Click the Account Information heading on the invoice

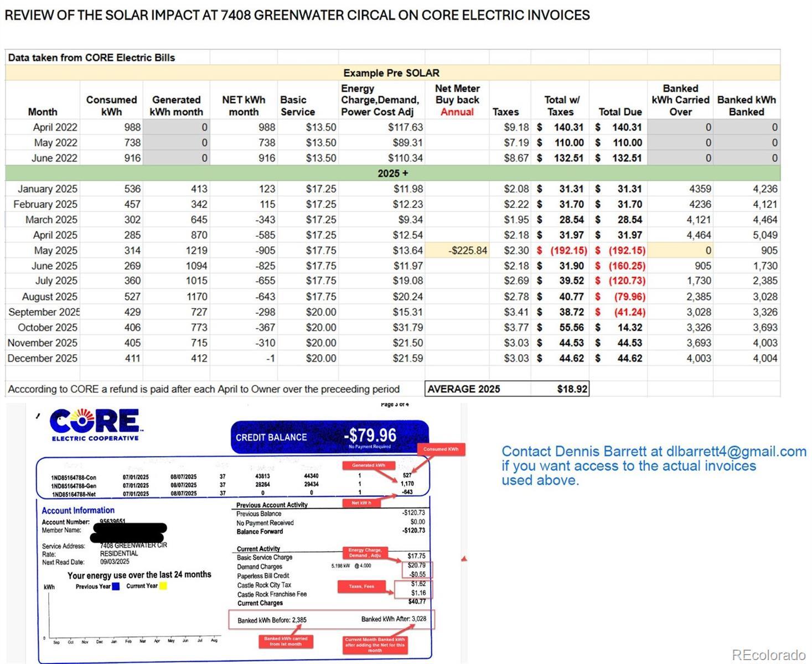pyautogui.click(x=78, y=511)
